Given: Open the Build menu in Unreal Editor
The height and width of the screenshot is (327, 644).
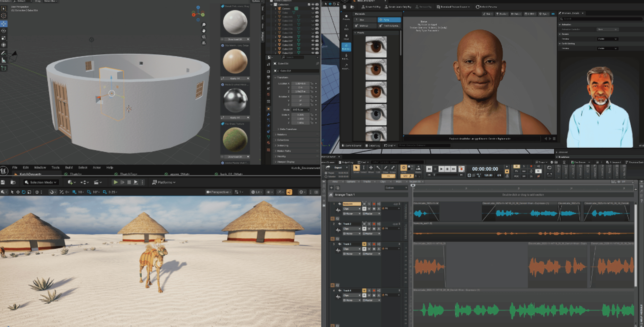Looking at the screenshot, I should coord(69,168).
